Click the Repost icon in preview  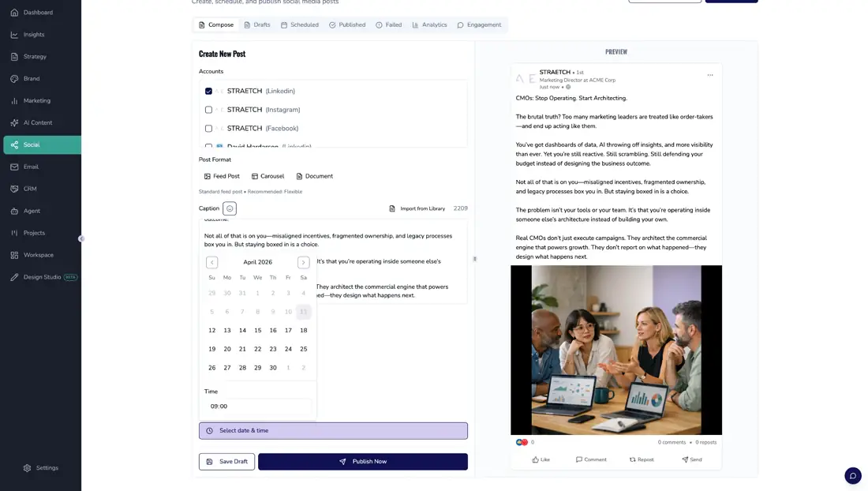click(632, 459)
